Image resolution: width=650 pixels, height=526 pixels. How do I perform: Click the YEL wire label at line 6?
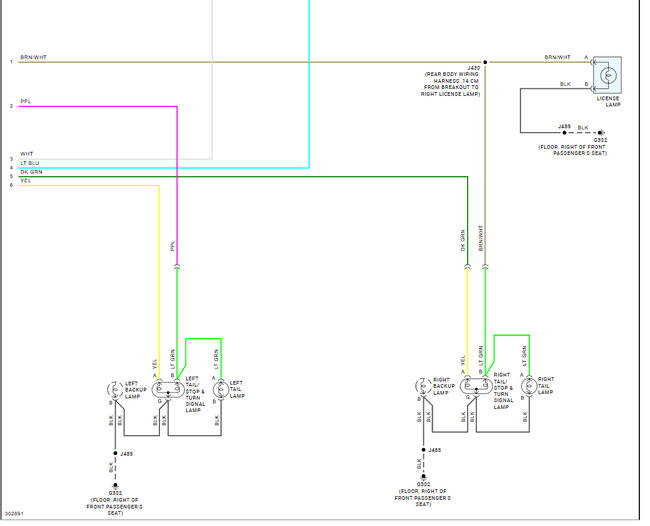(26, 183)
